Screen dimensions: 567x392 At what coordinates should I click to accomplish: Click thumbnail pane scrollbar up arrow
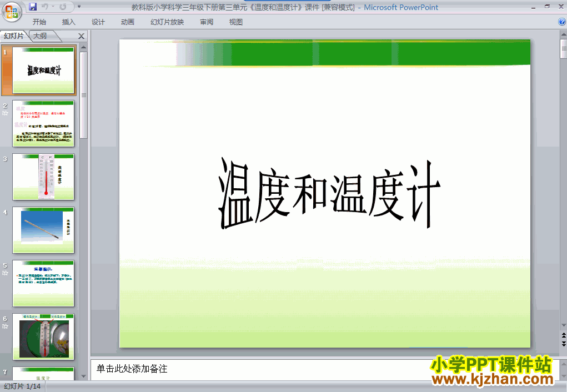coord(83,47)
